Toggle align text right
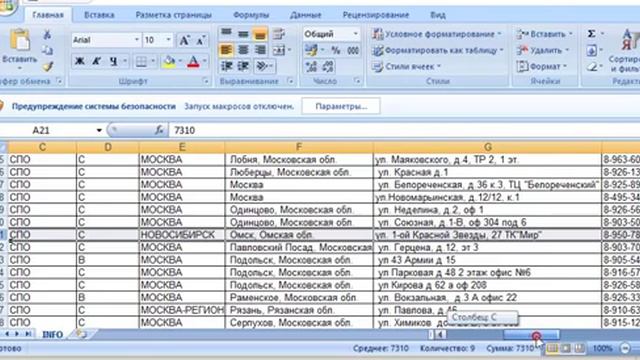The height and width of the screenshot is (360, 640). coord(260,50)
